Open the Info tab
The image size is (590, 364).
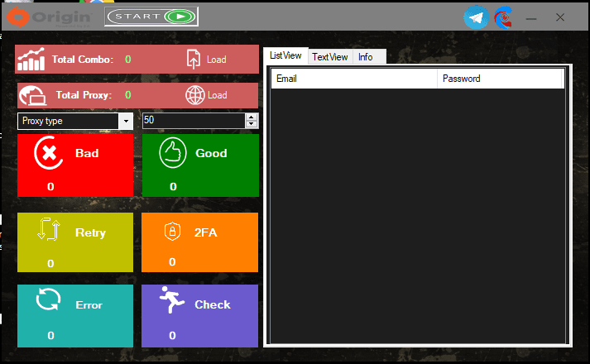coord(365,57)
